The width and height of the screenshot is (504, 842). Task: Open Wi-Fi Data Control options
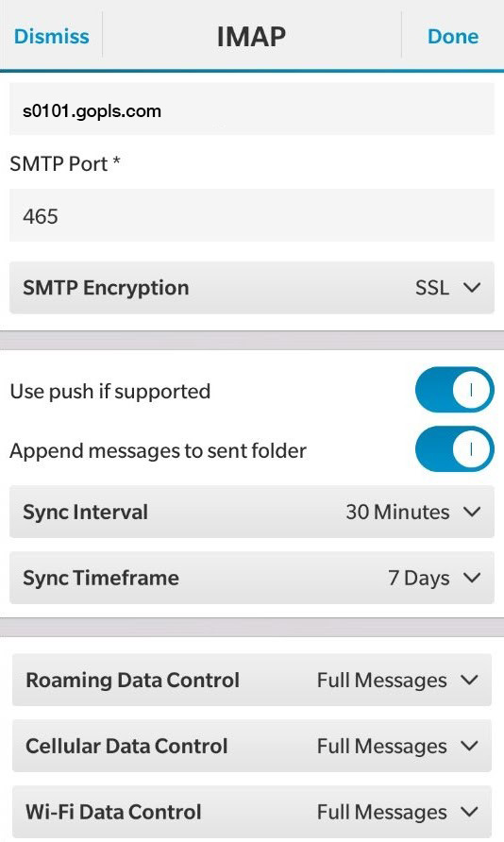[x=252, y=812]
